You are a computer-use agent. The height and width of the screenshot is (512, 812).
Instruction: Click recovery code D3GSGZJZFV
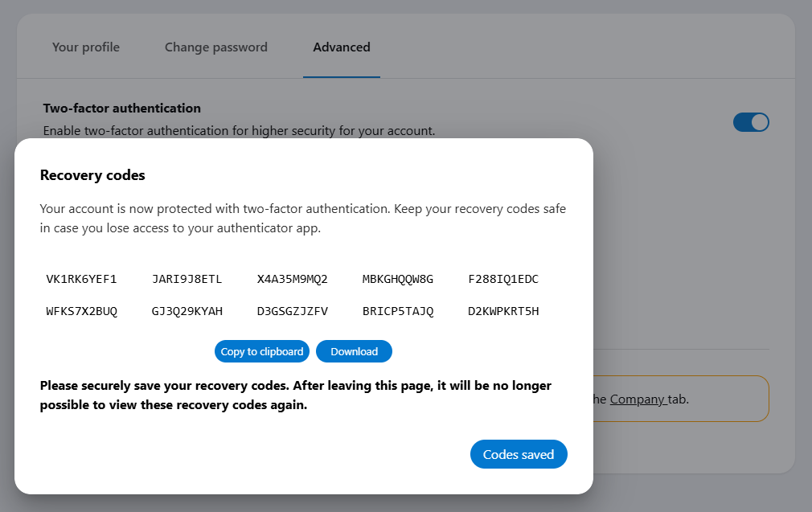[292, 311]
